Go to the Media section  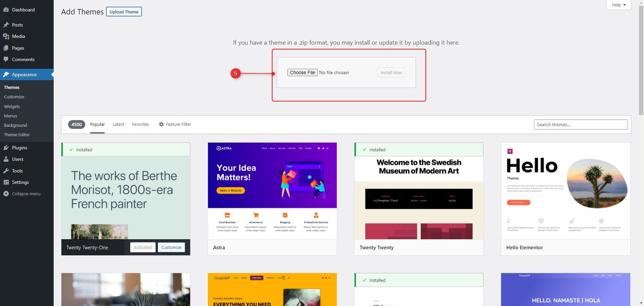point(27,36)
